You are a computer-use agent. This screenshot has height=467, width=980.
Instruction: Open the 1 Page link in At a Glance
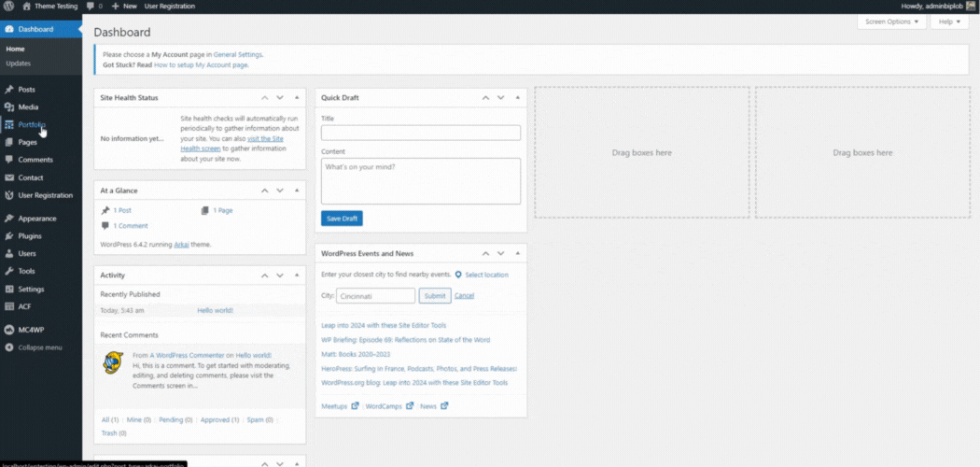[222, 211]
